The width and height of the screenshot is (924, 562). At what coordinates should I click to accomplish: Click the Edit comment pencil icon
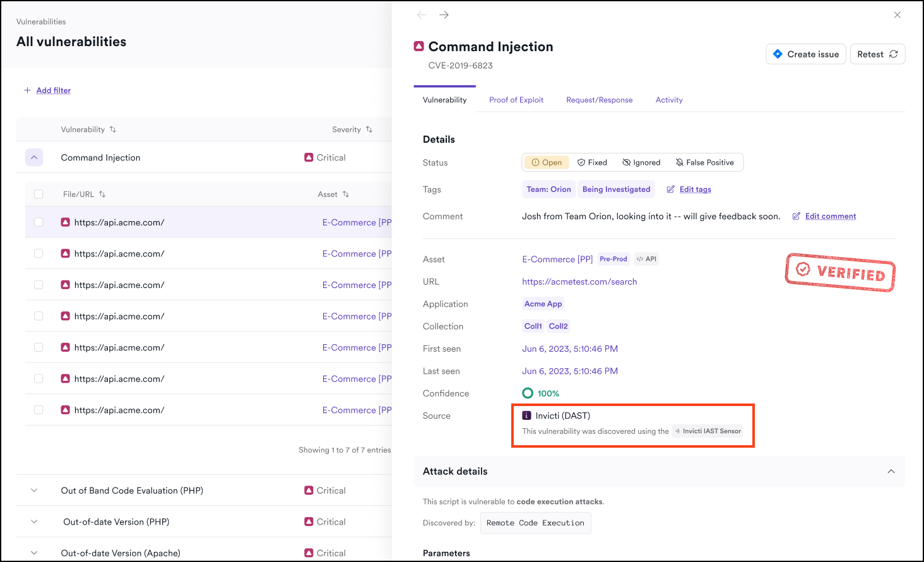[797, 216]
